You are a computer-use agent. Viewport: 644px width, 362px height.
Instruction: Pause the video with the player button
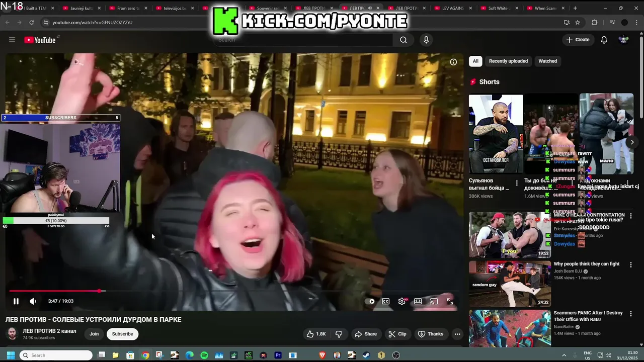pos(16,301)
